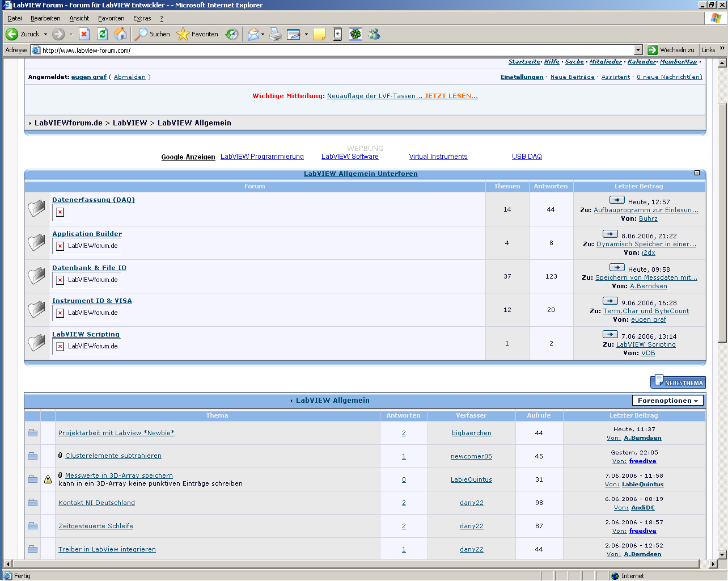
Task: Open the Extras menu
Action: pyautogui.click(x=142, y=18)
